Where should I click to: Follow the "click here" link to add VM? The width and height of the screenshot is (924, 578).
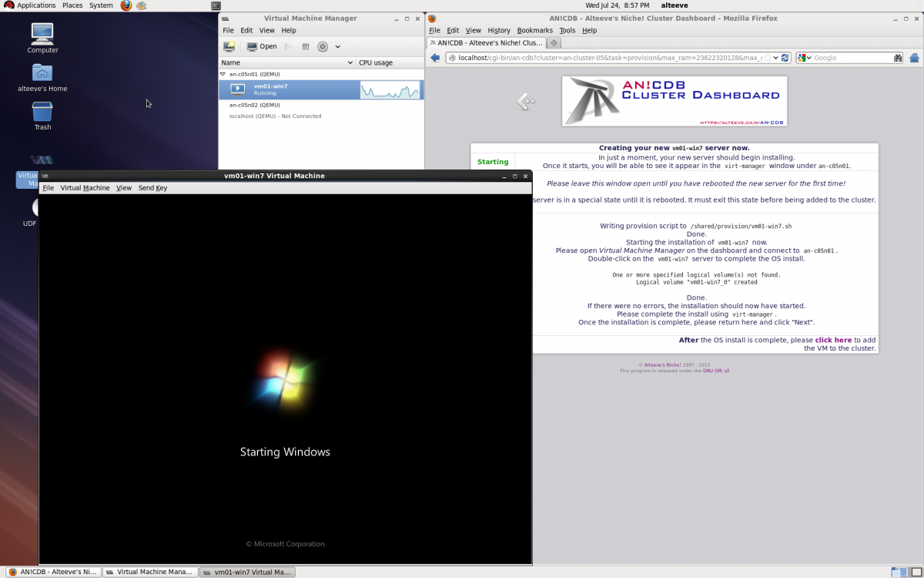click(833, 340)
